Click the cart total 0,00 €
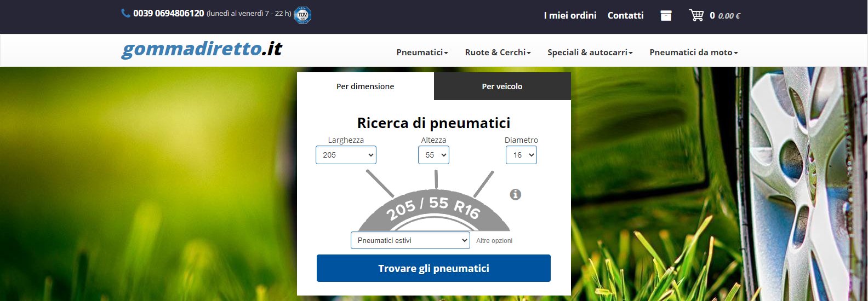 pyautogui.click(x=729, y=16)
